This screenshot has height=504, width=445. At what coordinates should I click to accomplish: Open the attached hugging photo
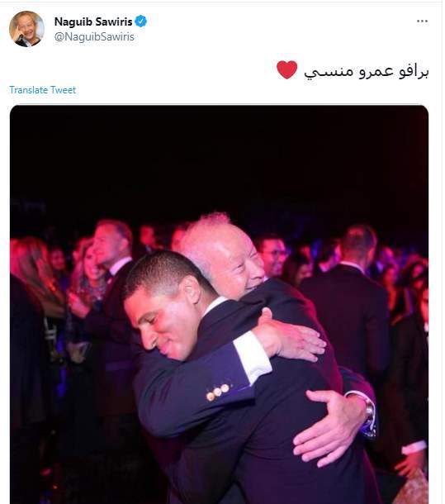(x=219, y=304)
